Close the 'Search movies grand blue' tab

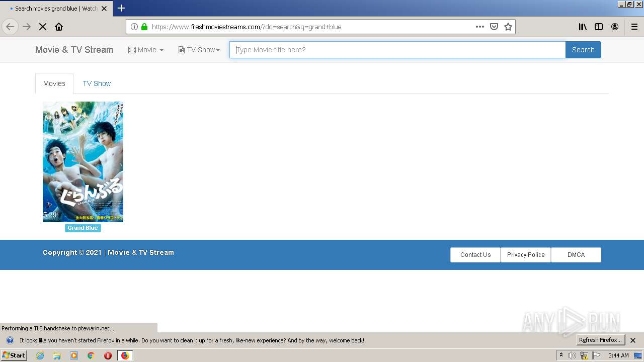coord(104,9)
